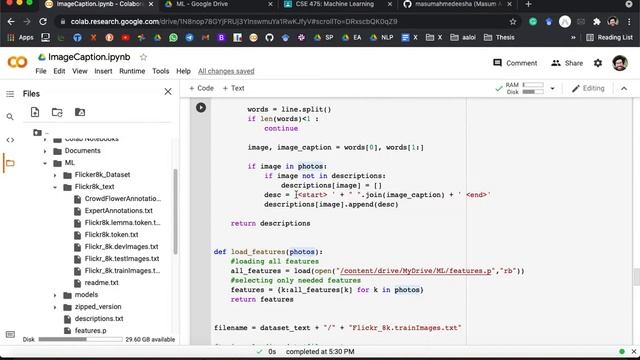
Task: Open the Runtime menu
Action: click(x=132, y=71)
